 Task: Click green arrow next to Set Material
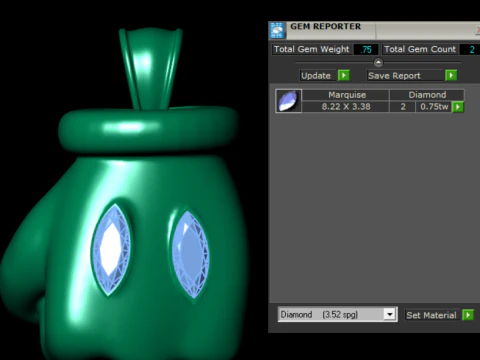coord(468,315)
